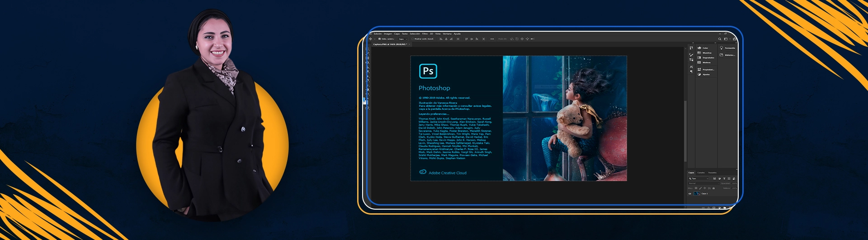Click the Adobe Creative Cloud label

[x=448, y=173]
